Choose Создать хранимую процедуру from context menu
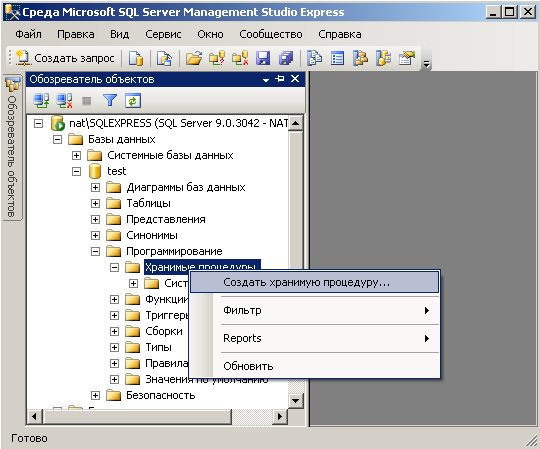The image size is (540, 449). pyautogui.click(x=314, y=282)
